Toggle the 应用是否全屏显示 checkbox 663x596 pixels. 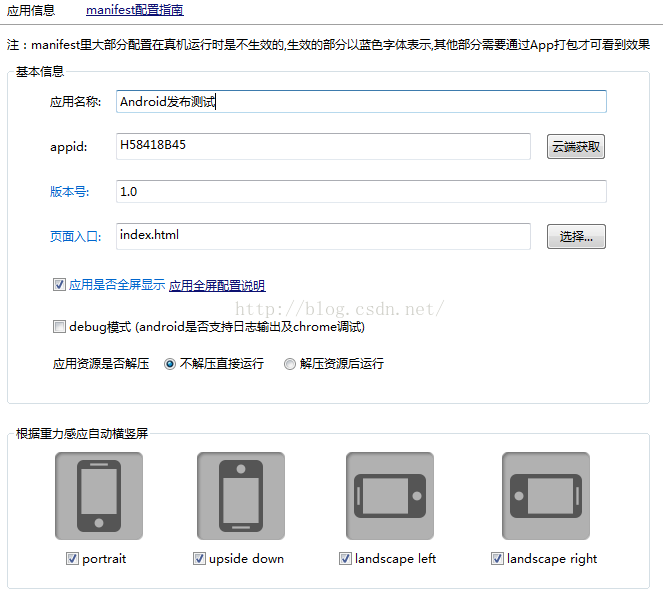pyautogui.click(x=59, y=284)
